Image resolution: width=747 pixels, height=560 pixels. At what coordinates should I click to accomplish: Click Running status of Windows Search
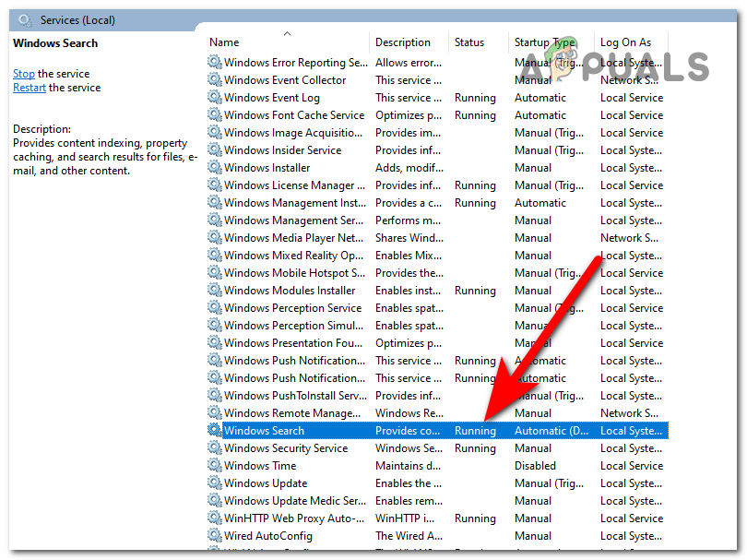(475, 431)
